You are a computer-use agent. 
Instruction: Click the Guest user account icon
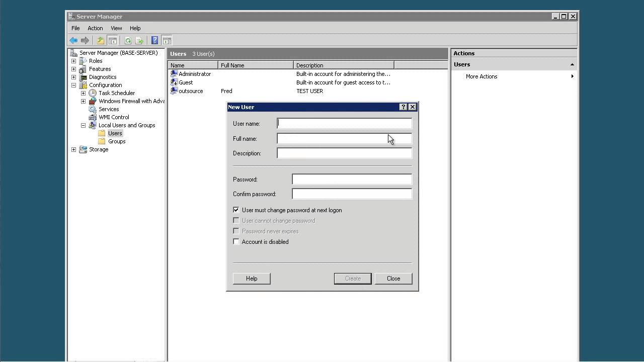coord(174,82)
